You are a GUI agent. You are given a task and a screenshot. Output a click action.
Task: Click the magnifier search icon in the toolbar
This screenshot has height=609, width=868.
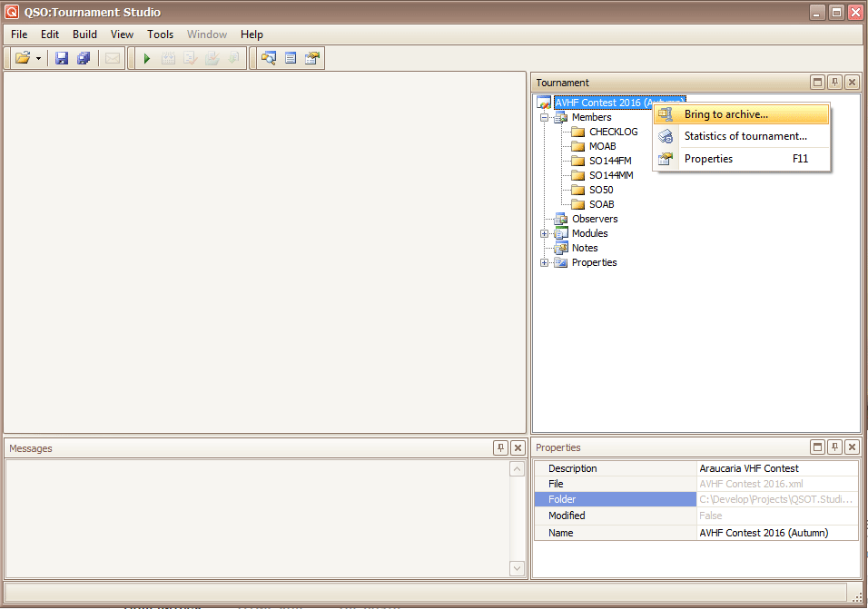(268, 58)
